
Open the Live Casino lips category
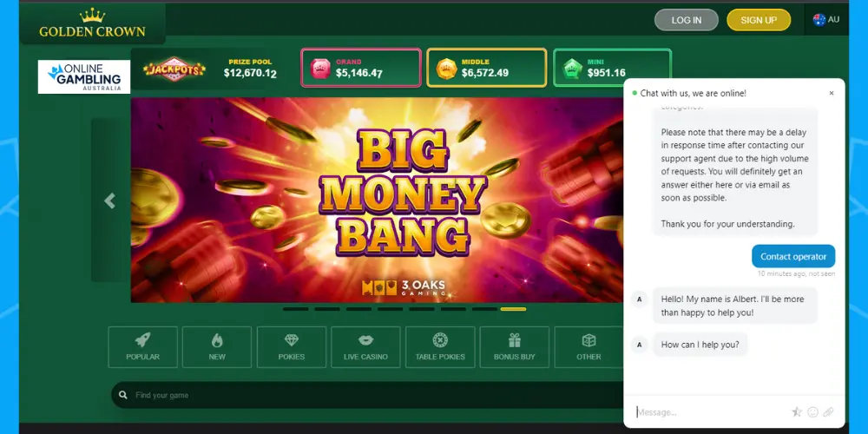365,347
